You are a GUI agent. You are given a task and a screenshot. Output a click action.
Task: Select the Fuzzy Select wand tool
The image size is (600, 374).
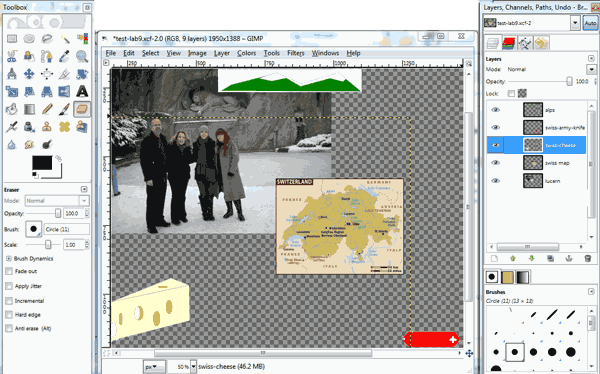tap(64, 39)
